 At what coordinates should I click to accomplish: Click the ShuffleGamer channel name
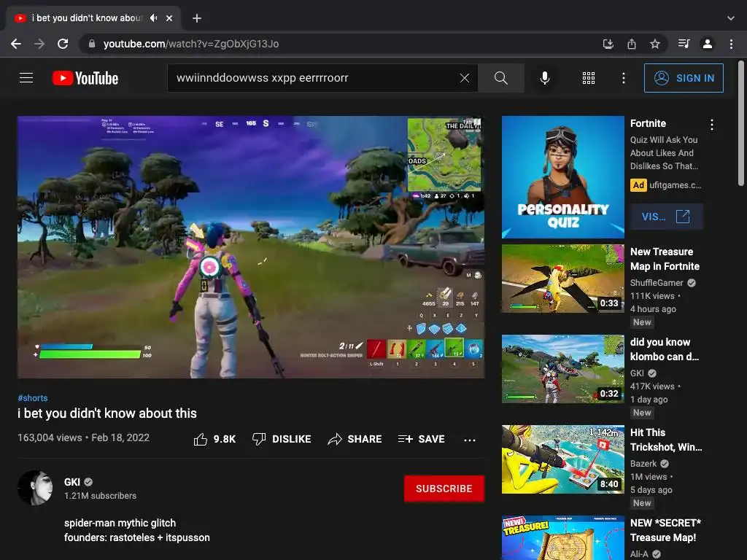[x=657, y=283]
